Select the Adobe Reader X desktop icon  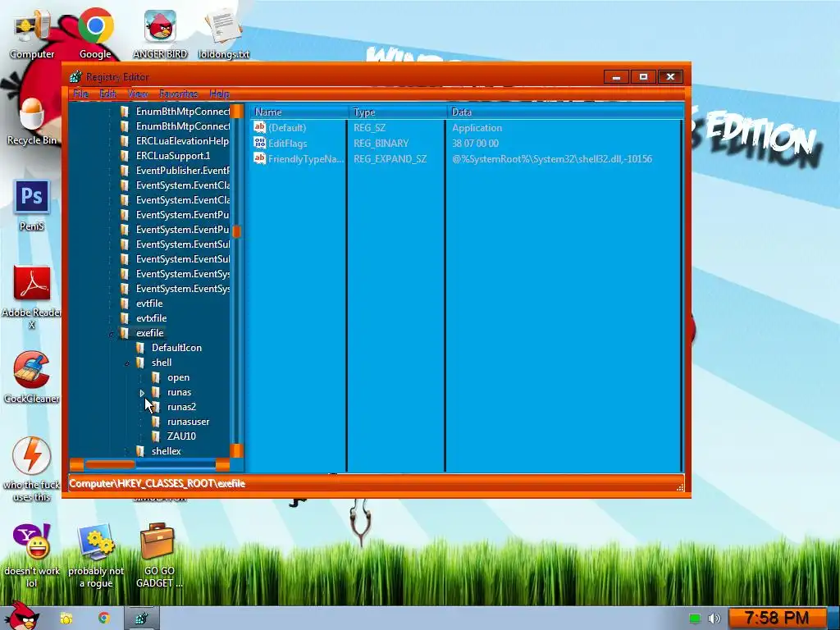click(32, 297)
